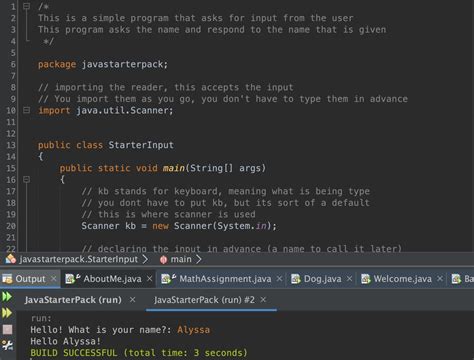
Task: Collapse the main method fold at line 16
Action: pyautogui.click(x=26, y=179)
